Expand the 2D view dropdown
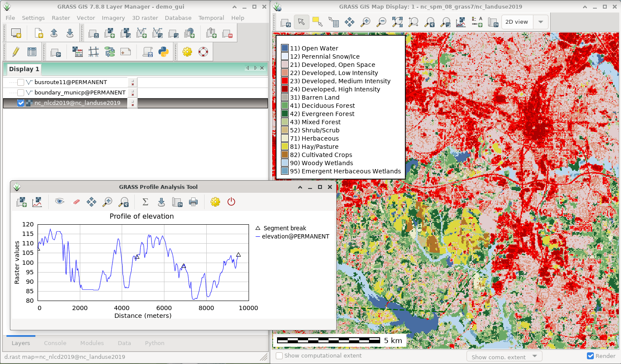This screenshot has width=621, height=364. click(540, 22)
